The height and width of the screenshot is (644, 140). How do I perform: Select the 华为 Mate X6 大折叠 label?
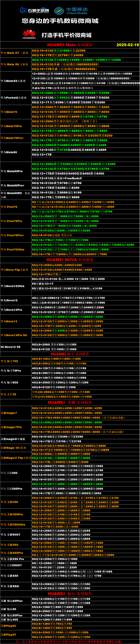click(x=14, y=64)
